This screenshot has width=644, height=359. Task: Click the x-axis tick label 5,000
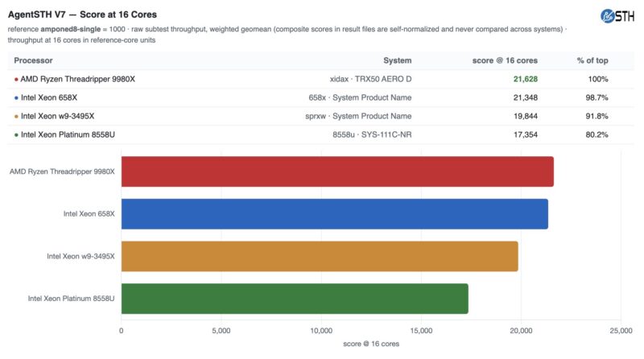point(221,331)
